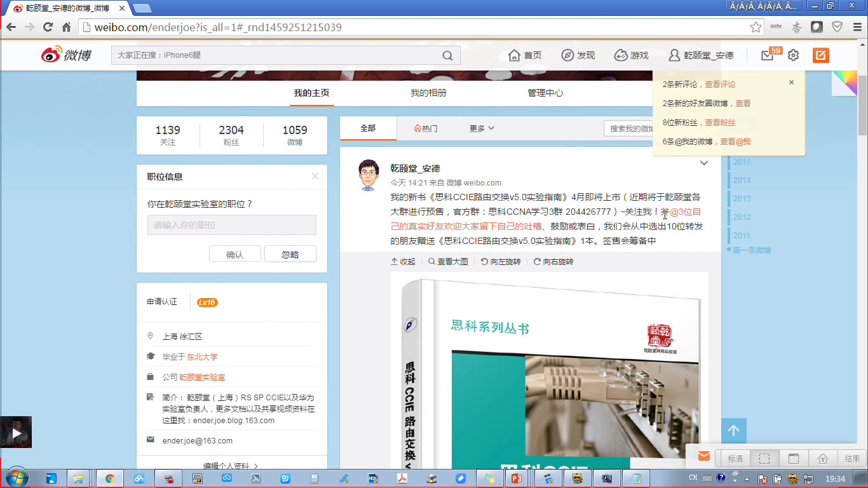This screenshot has width=868, height=488.
Task: Click the back-to-top arrow button
Action: click(x=733, y=431)
